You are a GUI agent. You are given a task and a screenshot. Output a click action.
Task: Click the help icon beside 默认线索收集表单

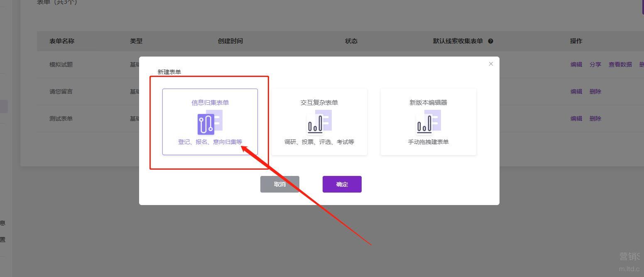(490, 41)
